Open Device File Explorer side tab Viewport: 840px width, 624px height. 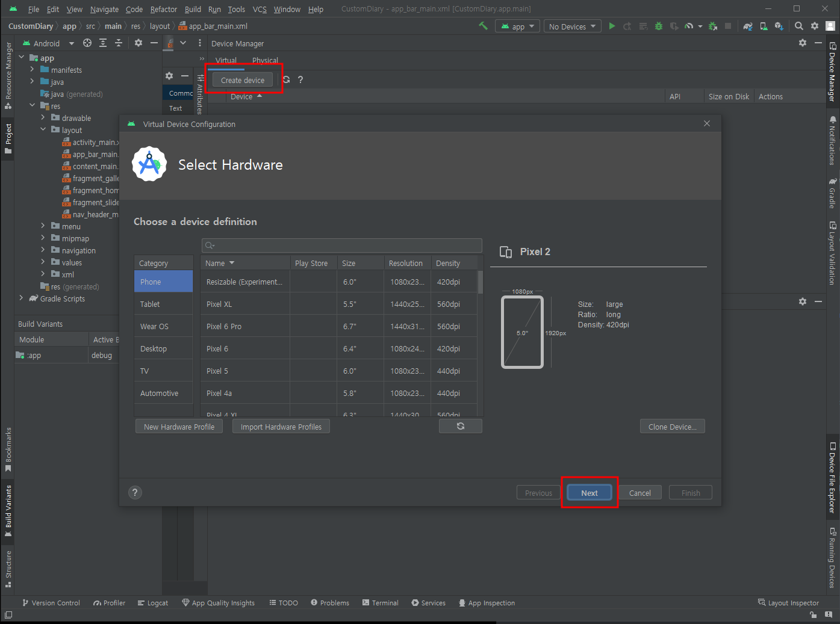[832, 478]
